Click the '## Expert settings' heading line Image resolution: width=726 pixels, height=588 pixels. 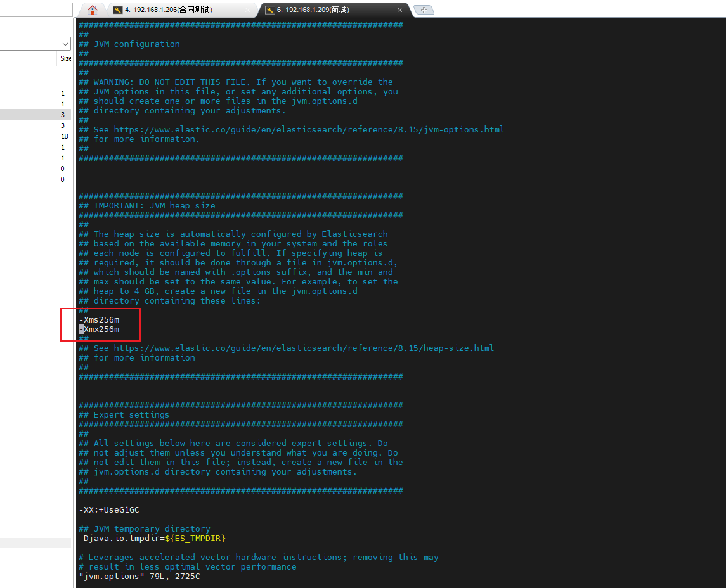(124, 414)
